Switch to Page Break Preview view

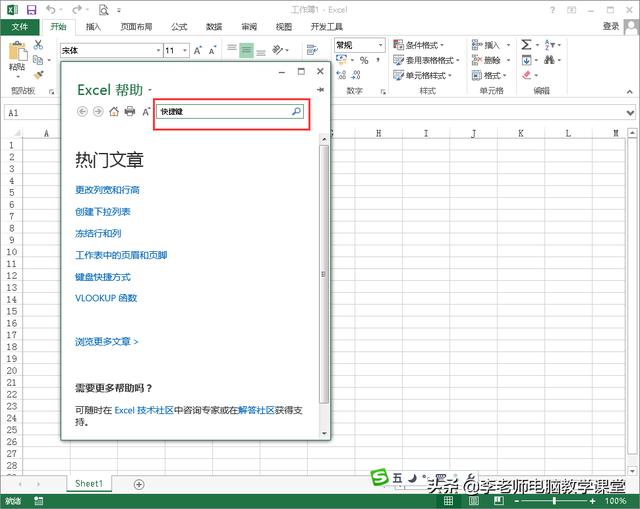tap(498, 501)
